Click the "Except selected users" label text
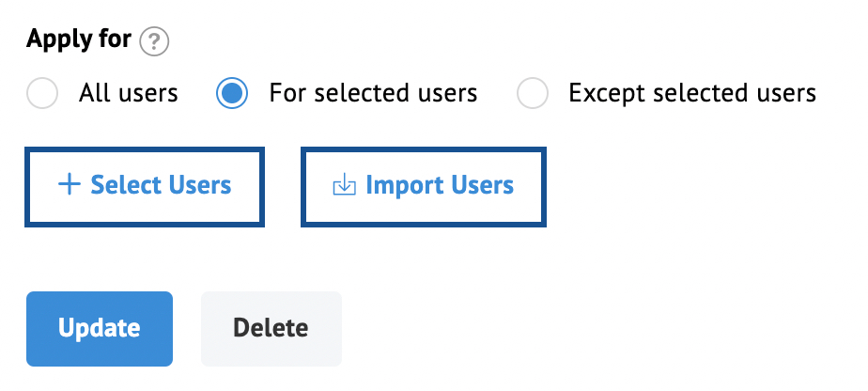 (692, 93)
